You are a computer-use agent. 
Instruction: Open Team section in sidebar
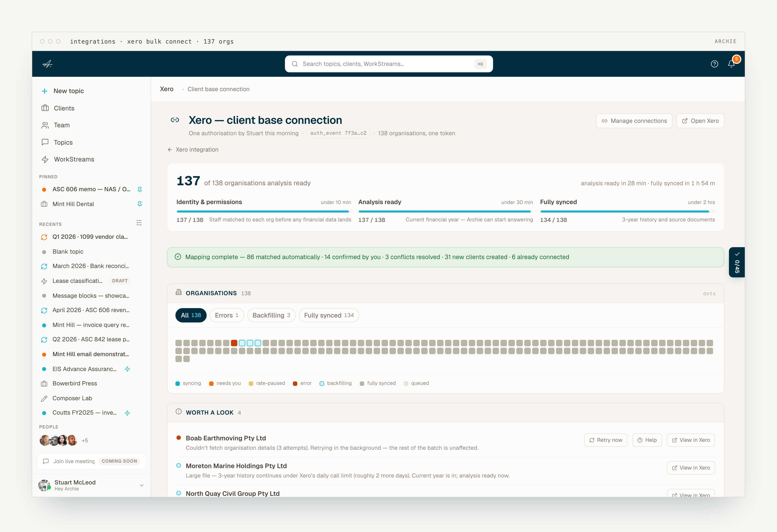point(91,125)
